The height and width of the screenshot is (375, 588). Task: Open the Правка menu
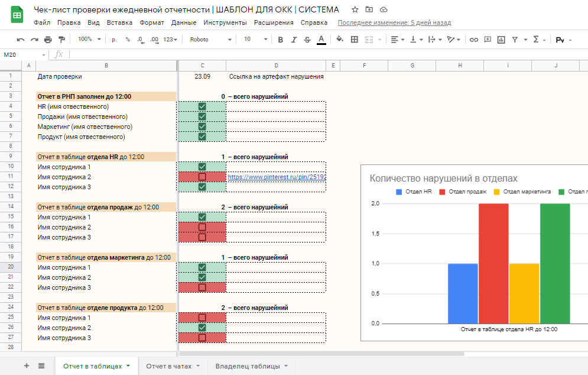click(x=69, y=22)
